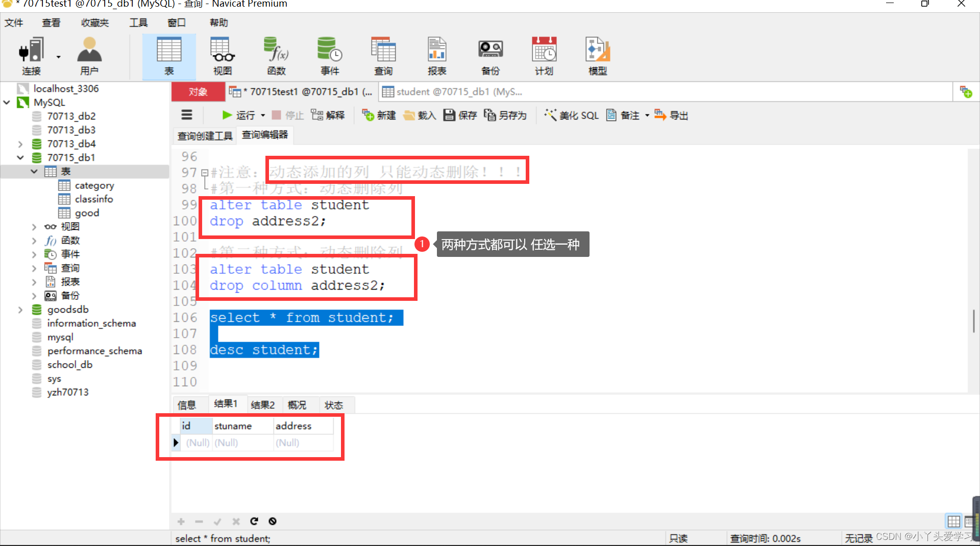980x546 pixels.
Task: Click the 用户 (User) toolbar icon
Action: [x=89, y=56]
